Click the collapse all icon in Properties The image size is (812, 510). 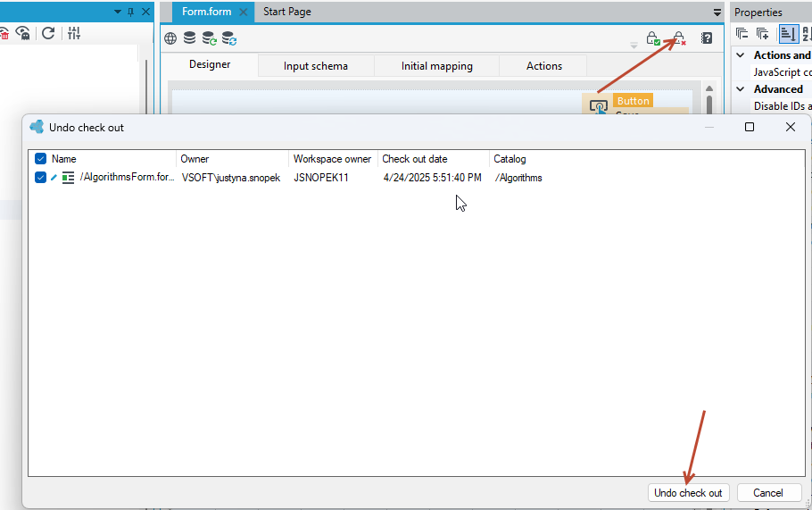pos(742,34)
